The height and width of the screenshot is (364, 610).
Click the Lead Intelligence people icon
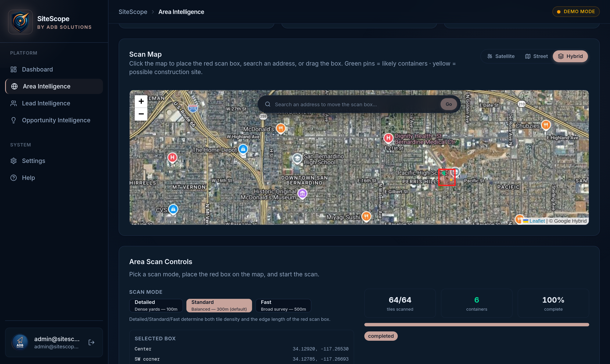[x=14, y=103]
